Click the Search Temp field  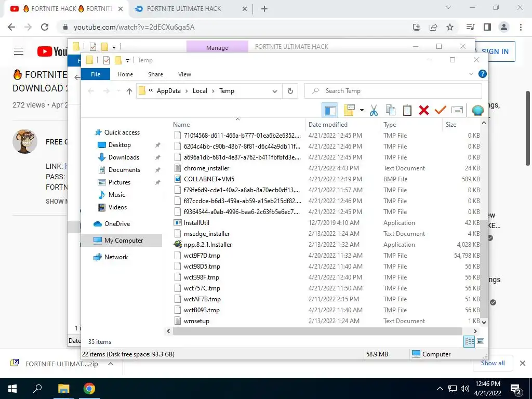pyautogui.click(x=393, y=91)
